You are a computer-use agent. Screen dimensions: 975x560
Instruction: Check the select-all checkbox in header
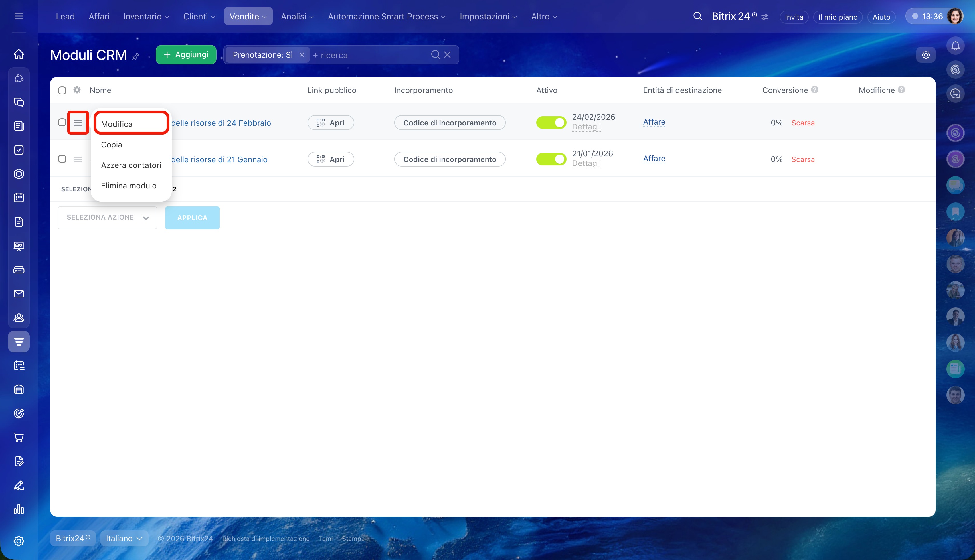pyautogui.click(x=62, y=90)
